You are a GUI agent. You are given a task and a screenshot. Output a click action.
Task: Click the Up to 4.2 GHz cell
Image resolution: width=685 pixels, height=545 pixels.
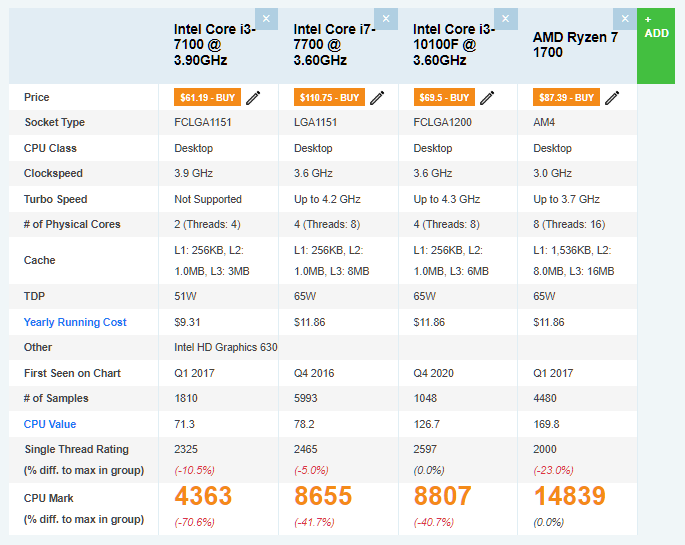click(x=327, y=199)
